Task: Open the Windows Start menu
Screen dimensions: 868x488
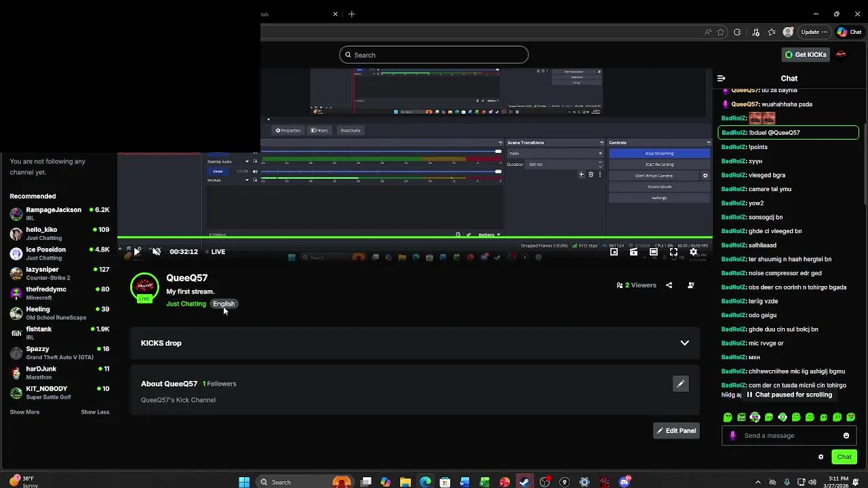Action: 244,482
